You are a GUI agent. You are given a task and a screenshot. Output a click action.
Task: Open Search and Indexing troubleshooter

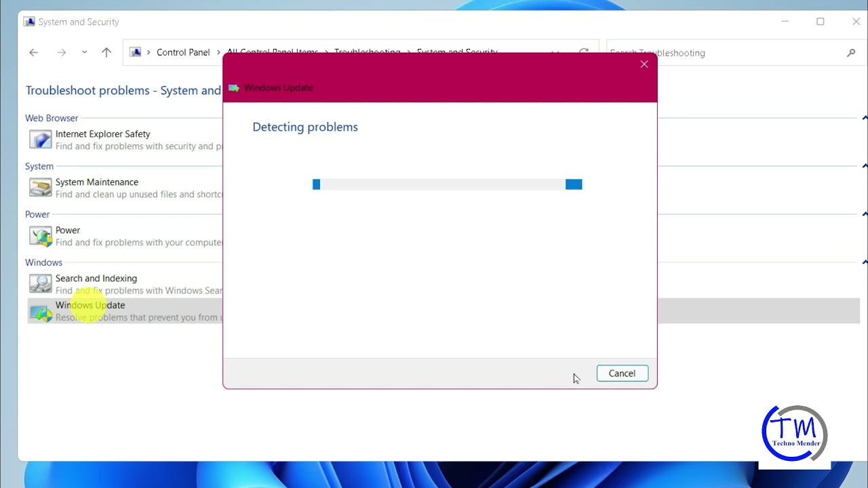(96, 279)
